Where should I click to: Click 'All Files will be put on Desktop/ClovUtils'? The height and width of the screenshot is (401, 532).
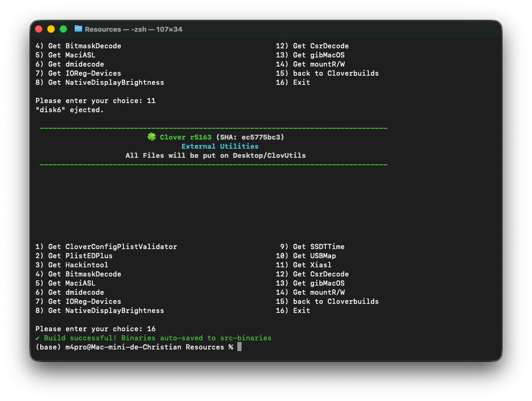(215, 155)
